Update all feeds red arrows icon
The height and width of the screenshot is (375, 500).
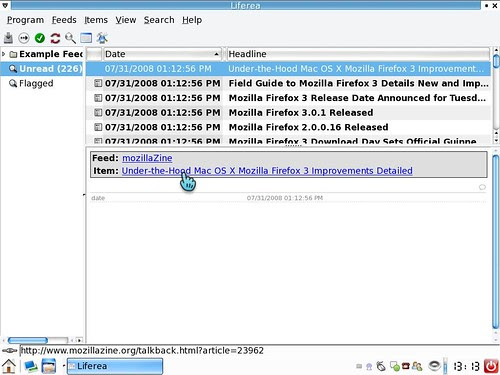pyautogui.click(x=55, y=38)
